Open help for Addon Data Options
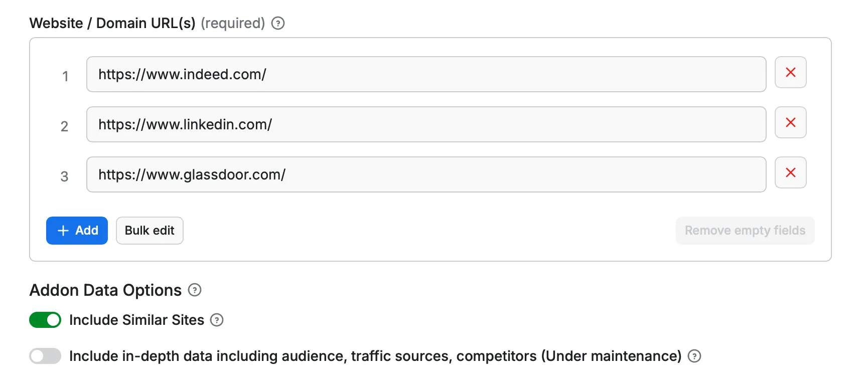868x382 pixels. coord(195,290)
